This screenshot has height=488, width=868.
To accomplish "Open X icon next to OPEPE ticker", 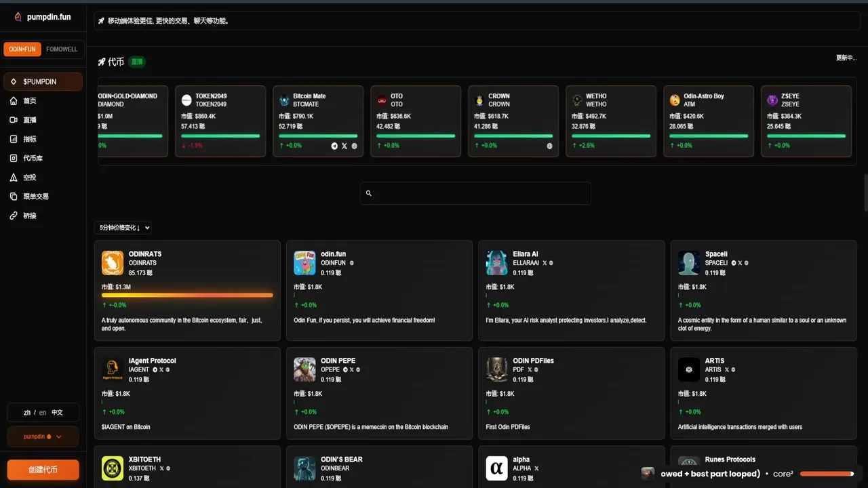I will pos(351,369).
